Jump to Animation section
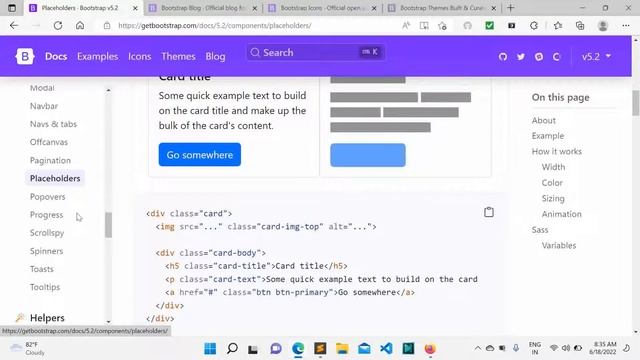Viewport: 640px width, 360px height. (x=561, y=214)
